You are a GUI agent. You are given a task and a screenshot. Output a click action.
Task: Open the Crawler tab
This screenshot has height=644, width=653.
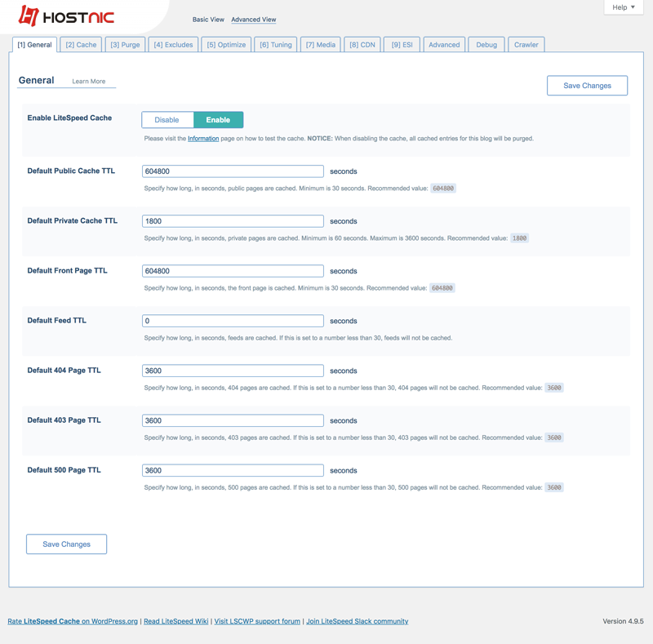click(526, 45)
